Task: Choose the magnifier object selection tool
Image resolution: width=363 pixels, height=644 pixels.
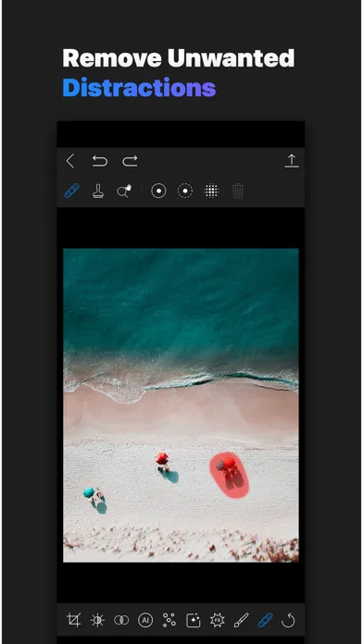Action: (x=124, y=191)
